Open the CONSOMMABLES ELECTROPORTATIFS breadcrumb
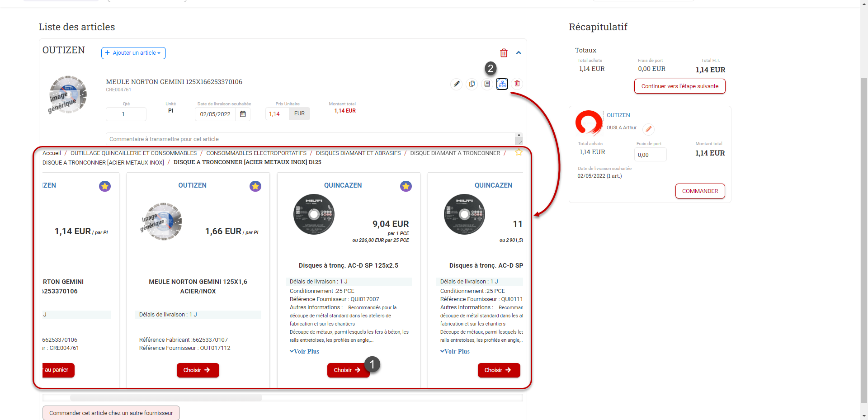The width and height of the screenshot is (868, 420). [256, 153]
